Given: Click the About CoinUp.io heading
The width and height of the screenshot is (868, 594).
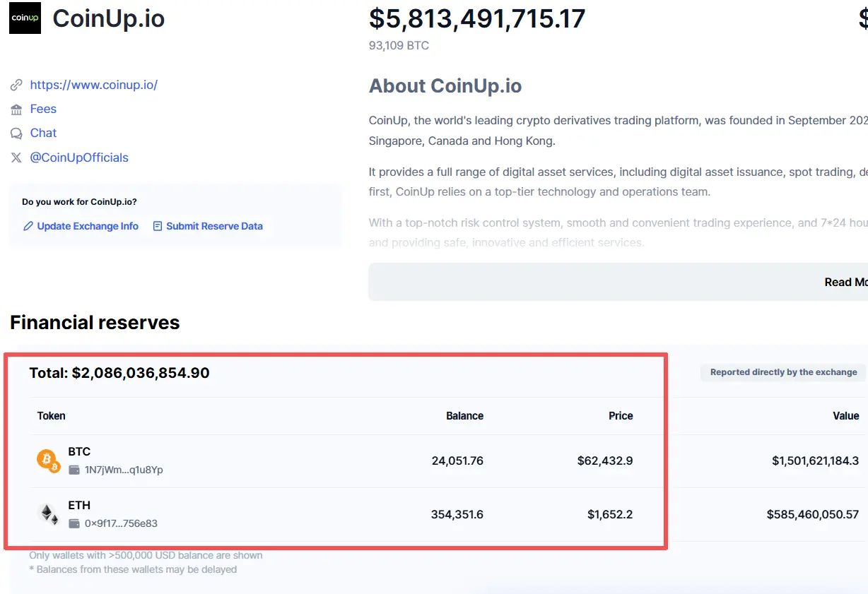Looking at the screenshot, I should (x=445, y=86).
